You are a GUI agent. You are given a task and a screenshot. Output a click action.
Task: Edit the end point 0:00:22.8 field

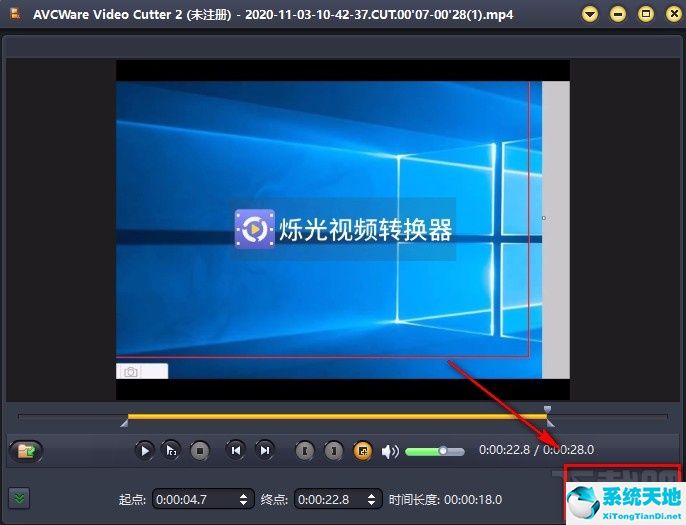tap(338, 499)
